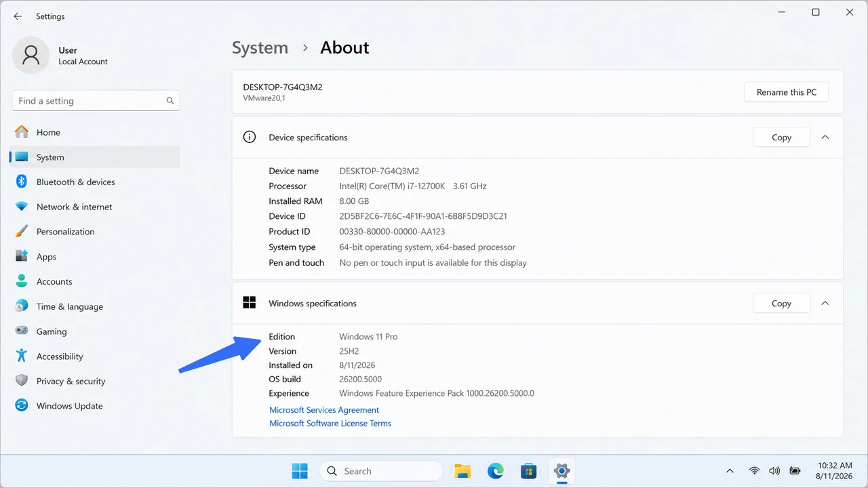Click the back arrow in Settings
This screenshot has width=868, height=488.
[18, 16]
